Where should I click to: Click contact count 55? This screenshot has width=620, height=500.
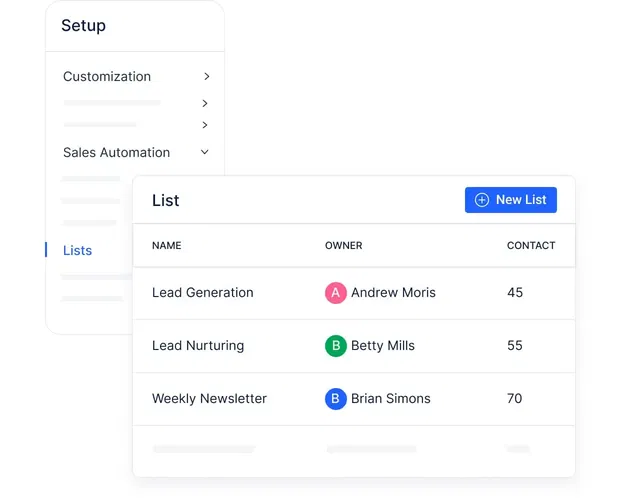pyautogui.click(x=515, y=346)
